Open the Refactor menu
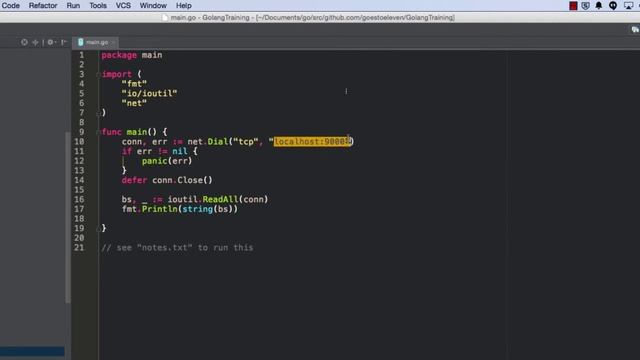The image size is (640, 360). click(x=43, y=6)
